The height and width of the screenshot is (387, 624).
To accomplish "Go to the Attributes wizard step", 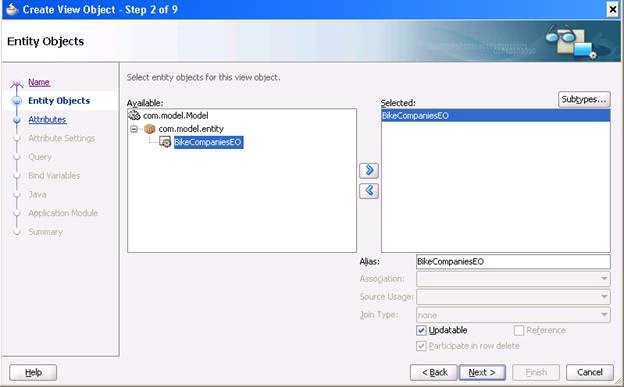I will [x=47, y=119].
